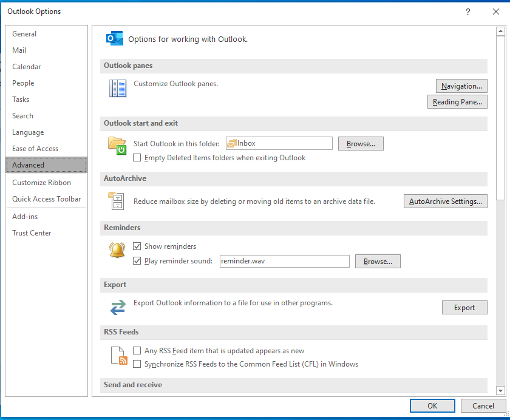Click the reminder.wav sound field
This screenshot has height=420, width=510.
285,261
